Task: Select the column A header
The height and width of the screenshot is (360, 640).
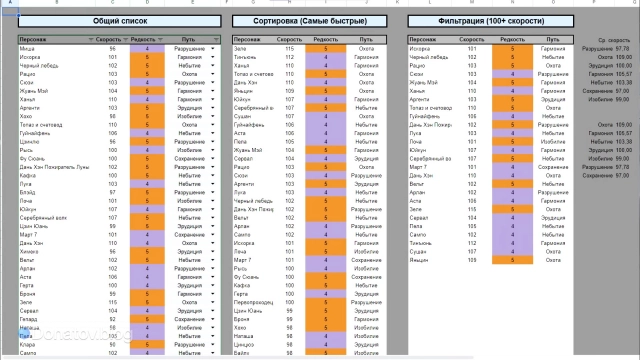Action: pyautogui.click(x=10, y=2)
